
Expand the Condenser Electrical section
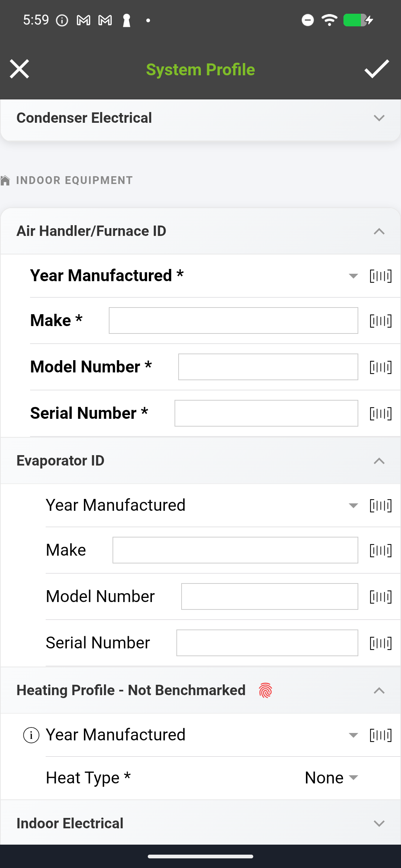(379, 118)
